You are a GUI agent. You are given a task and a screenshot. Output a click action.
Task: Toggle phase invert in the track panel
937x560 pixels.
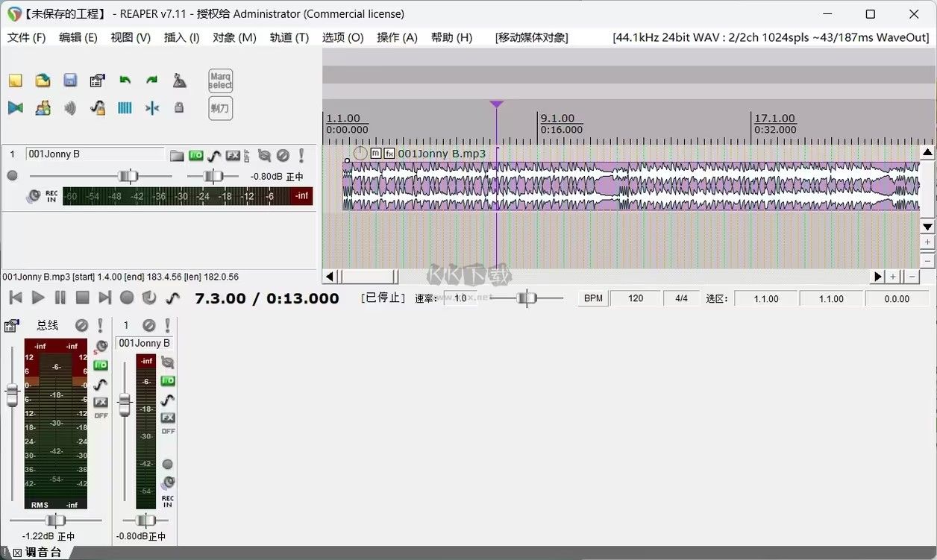(264, 155)
